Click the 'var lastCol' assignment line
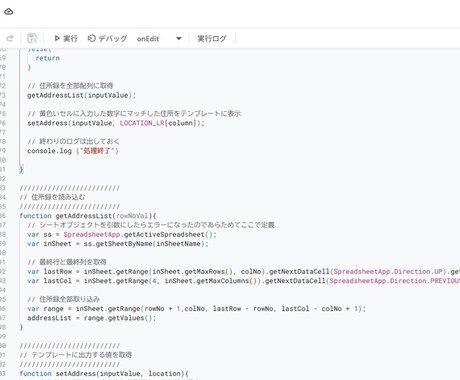 tap(244, 281)
